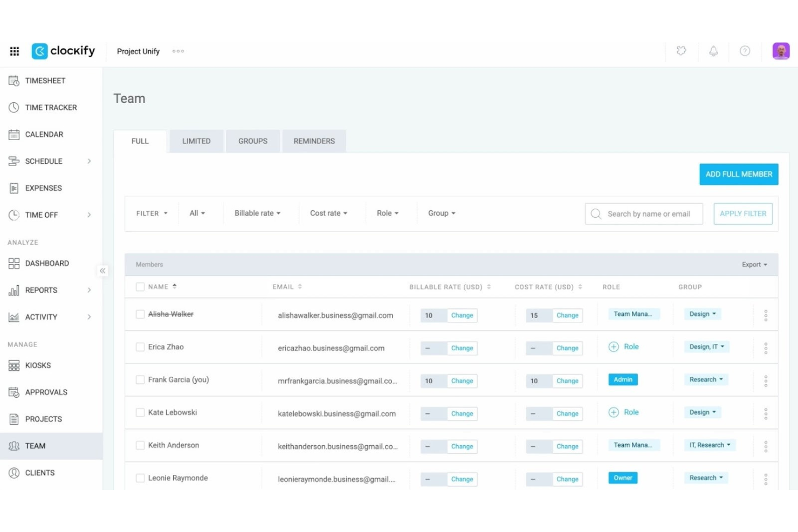Check the checkbox next to Erica Zhao
The image size is (798, 532).
click(140, 347)
